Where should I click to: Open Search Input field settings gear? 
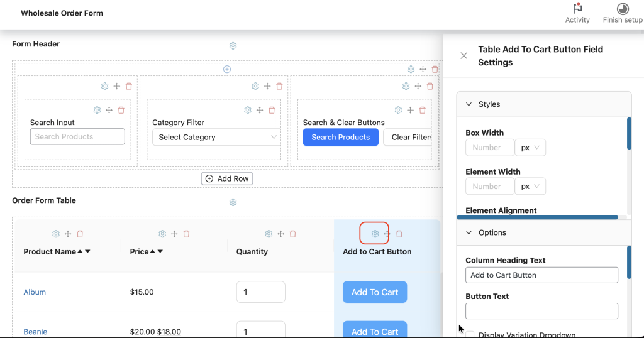(x=97, y=110)
